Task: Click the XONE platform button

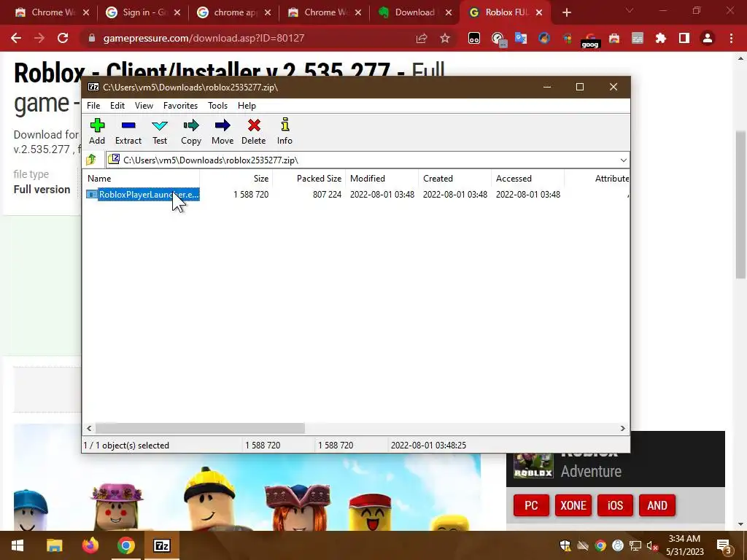Action: tap(573, 505)
